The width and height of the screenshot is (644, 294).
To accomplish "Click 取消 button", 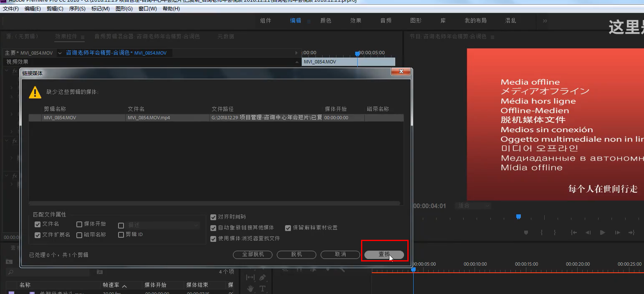I will click(340, 254).
